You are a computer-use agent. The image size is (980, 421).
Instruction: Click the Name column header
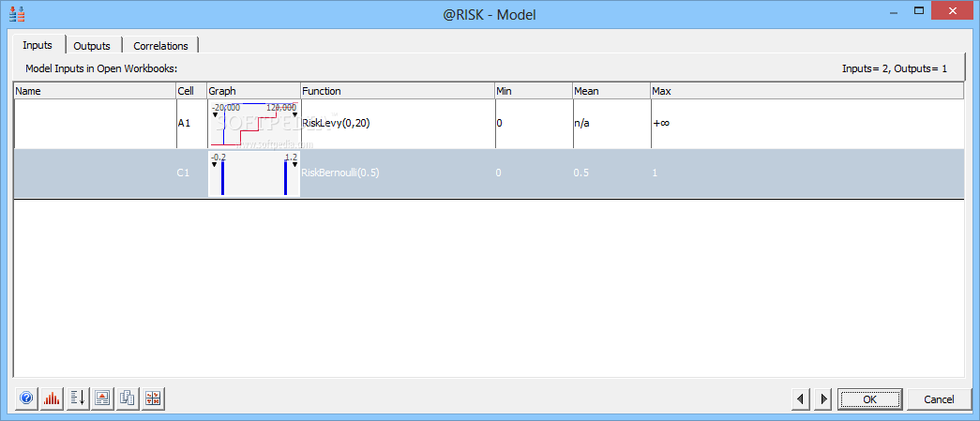(95, 91)
